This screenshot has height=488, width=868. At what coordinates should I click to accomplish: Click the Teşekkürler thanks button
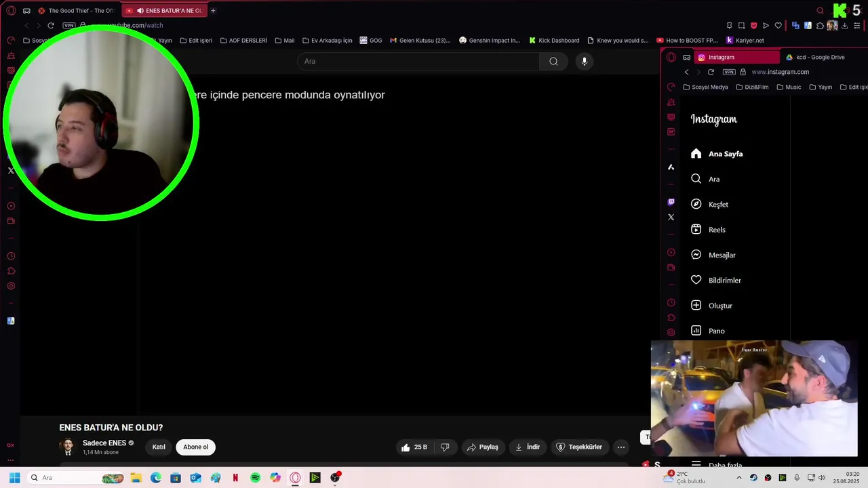tap(578, 447)
